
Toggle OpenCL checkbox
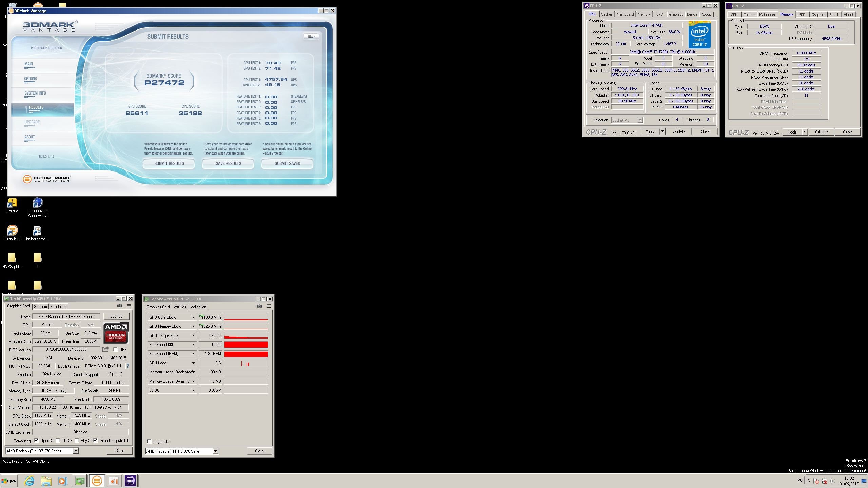click(36, 441)
